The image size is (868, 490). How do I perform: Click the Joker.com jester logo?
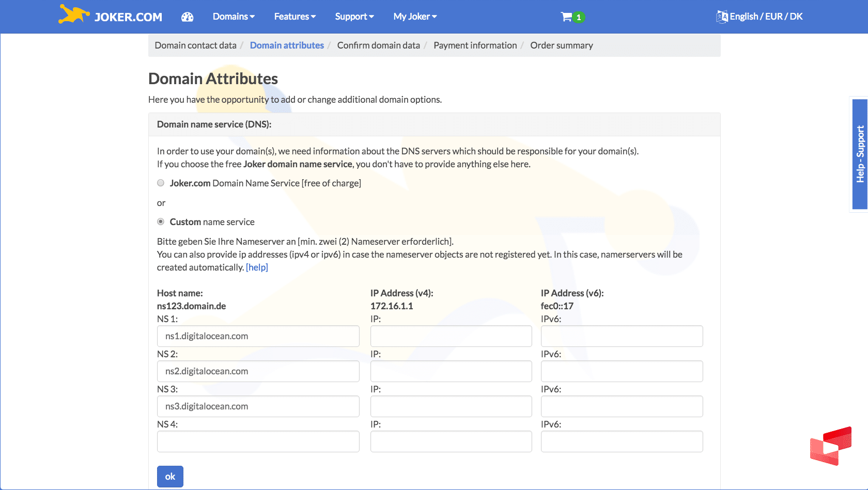tap(74, 14)
